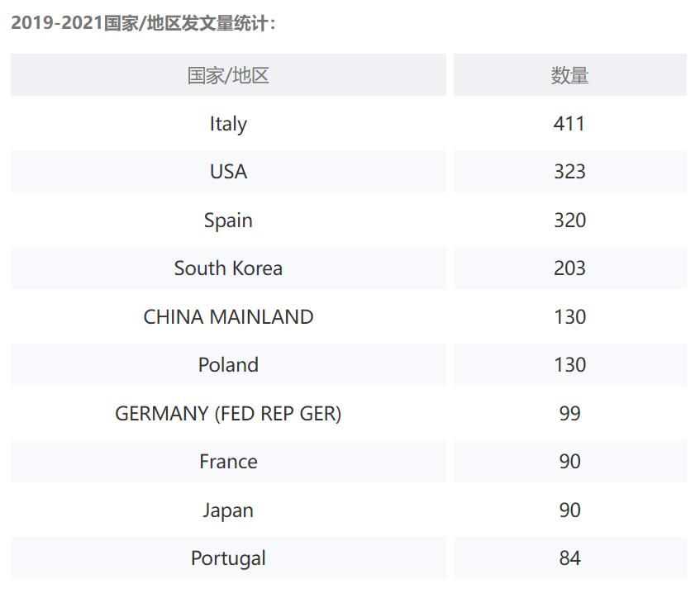Select South Korea's count value 203
The image size is (700, 598).
tap(569, 268)
